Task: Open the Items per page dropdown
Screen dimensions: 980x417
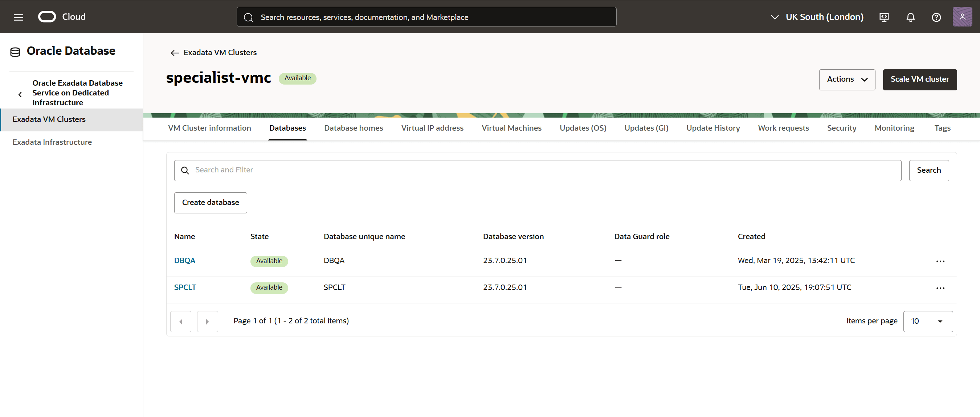Action: coord(927,321)
